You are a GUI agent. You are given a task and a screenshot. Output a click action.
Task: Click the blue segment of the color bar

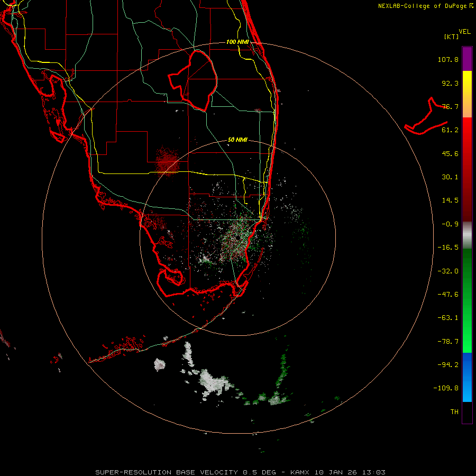point(467,377)
